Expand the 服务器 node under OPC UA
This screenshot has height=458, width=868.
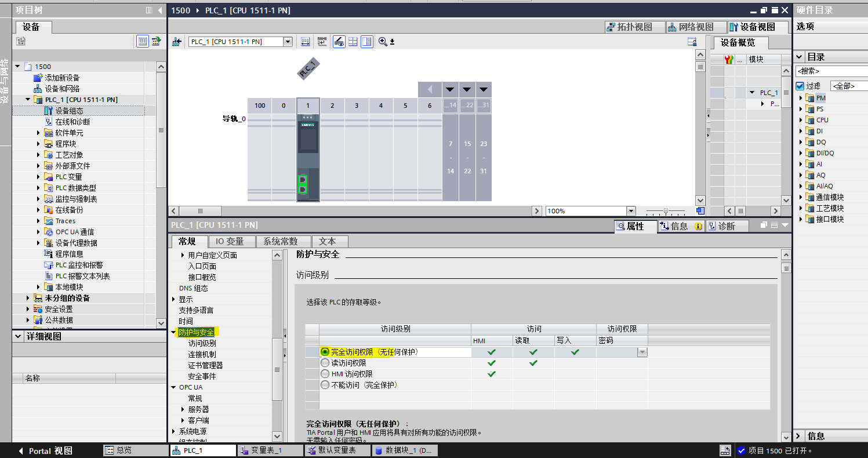(183, 409)
